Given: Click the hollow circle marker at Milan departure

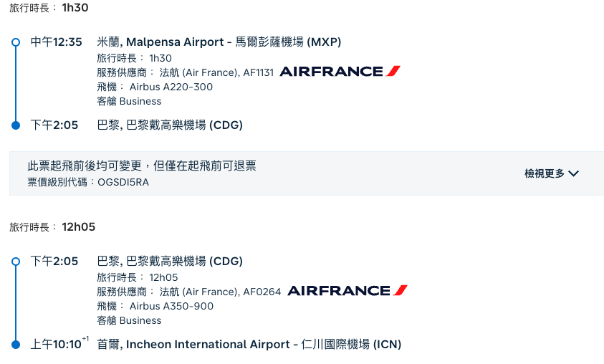Looking at the screenshot, I should [x=16, y=42].
